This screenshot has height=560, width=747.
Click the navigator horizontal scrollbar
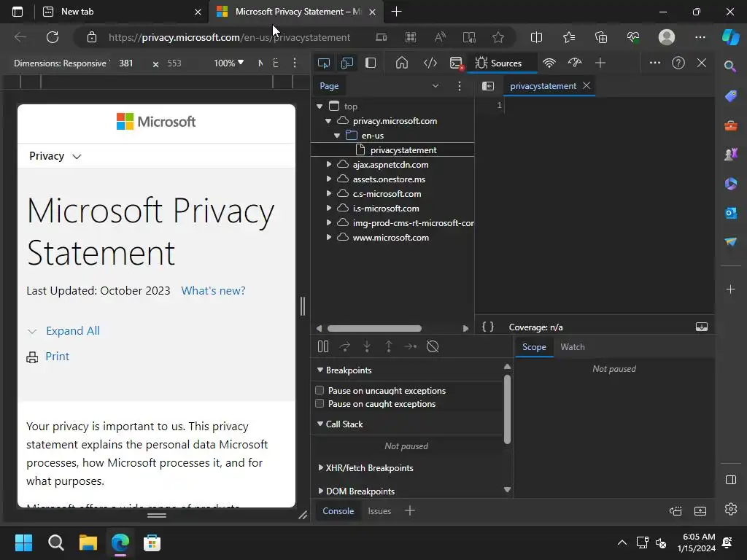pyautogui.click(x=374, y=328)
